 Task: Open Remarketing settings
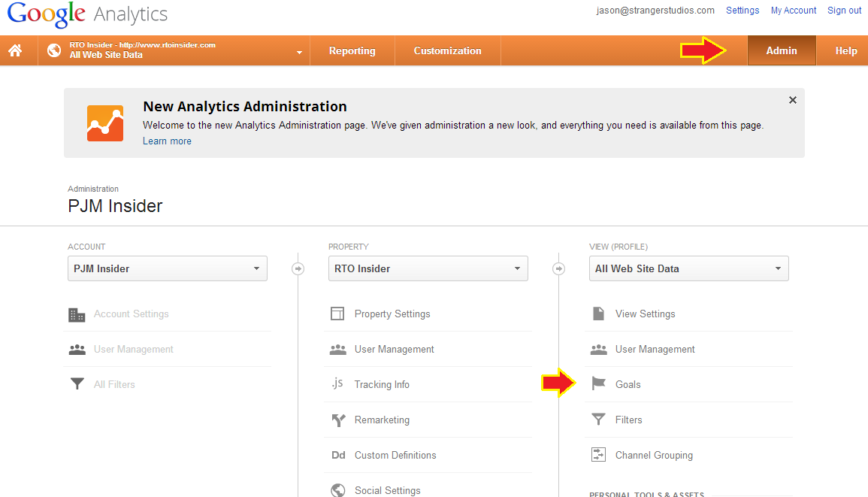click(x=382, y=420)
